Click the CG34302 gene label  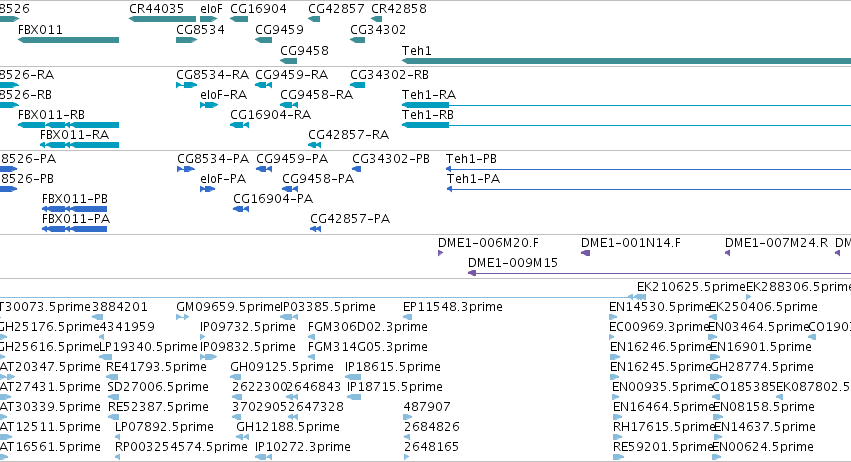point(378,30)
